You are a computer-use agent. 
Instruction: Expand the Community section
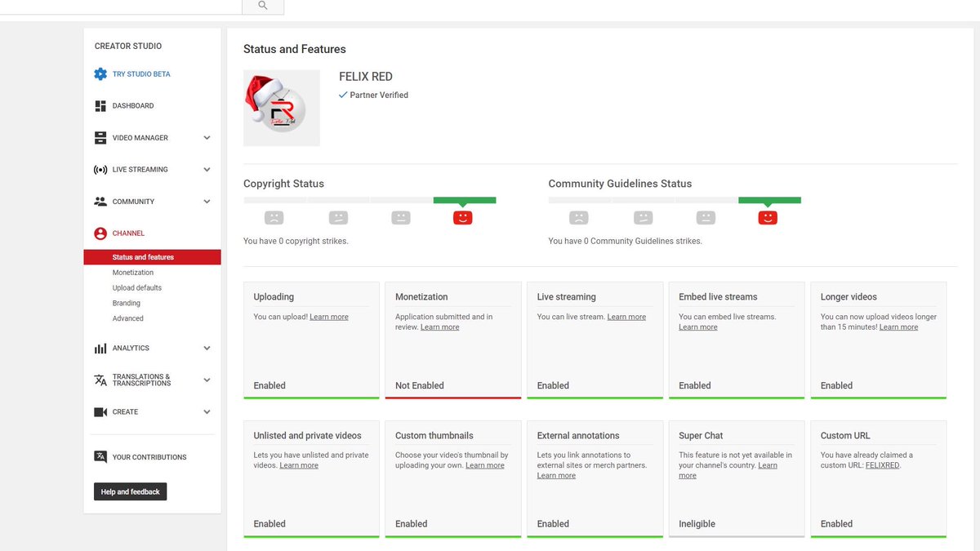207,202
